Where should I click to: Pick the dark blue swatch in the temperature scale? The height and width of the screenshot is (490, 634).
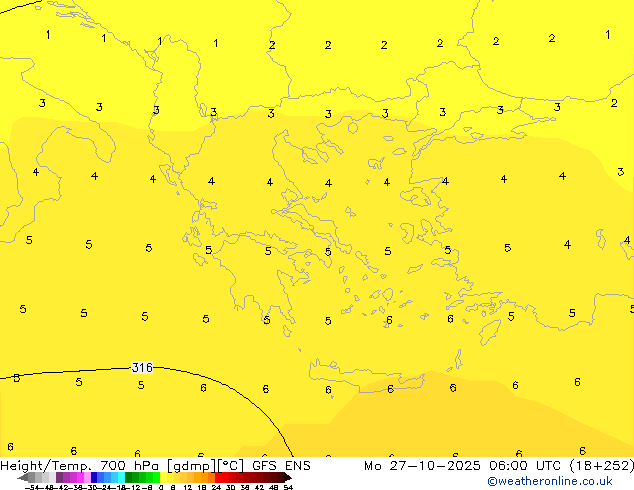(94, 477)
